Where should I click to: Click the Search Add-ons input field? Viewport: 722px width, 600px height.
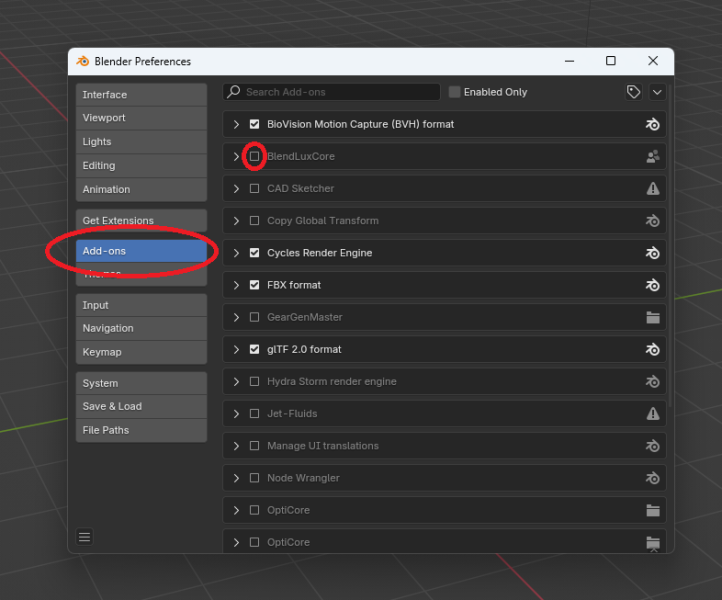click(332, 92)
